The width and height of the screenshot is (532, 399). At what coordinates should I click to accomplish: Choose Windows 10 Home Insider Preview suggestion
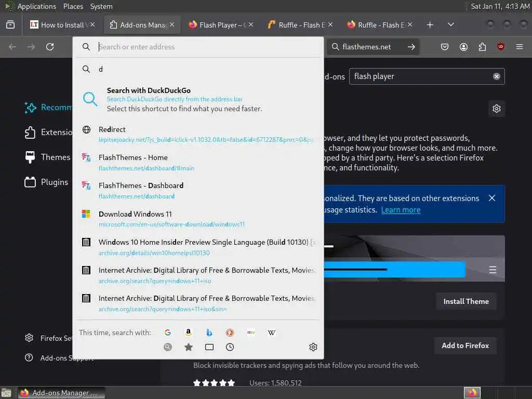pyautogui.click(x=198, y=247)
